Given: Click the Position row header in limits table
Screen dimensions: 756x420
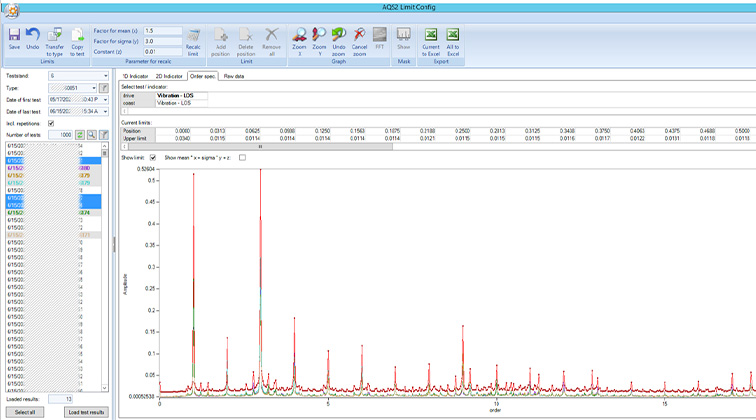Looking at the screenshot, I should 138,131.
